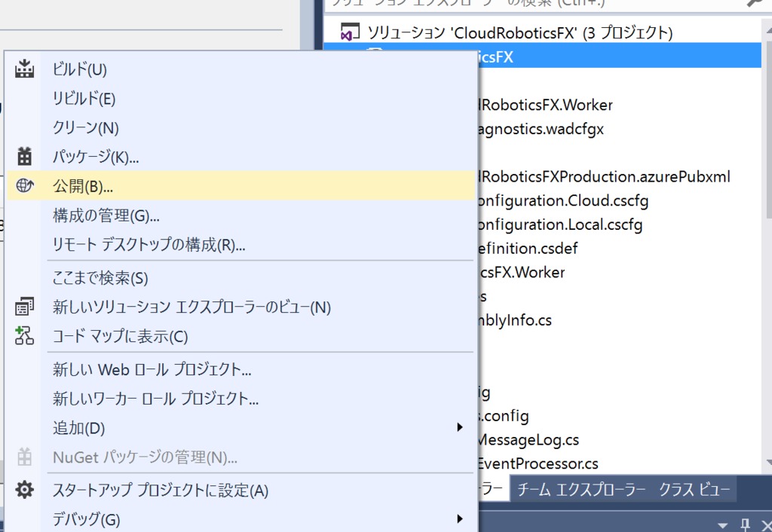Select the csFX.Worker project node
Image resolution: width=772 pixels, height=532 pixels.
(522, 273)
